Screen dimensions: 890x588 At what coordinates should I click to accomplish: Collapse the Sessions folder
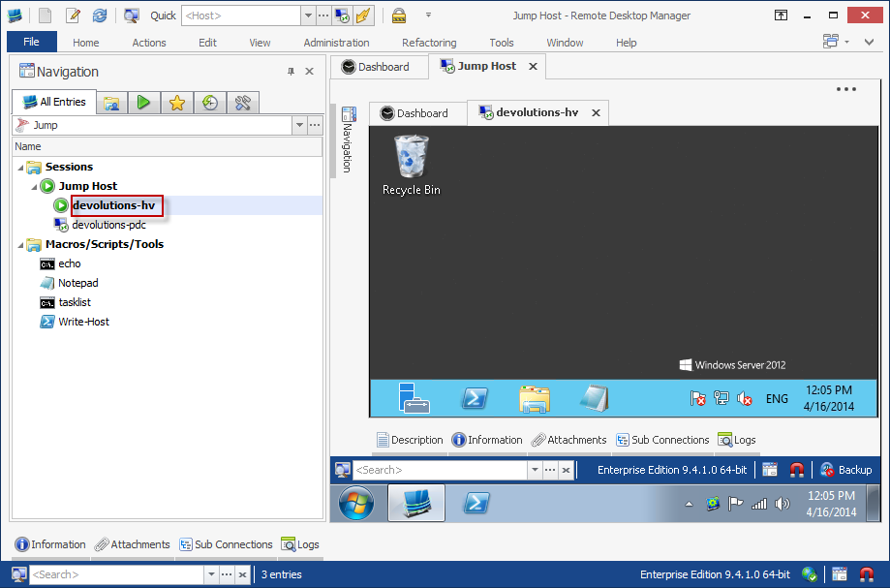[x=20, y=168]
